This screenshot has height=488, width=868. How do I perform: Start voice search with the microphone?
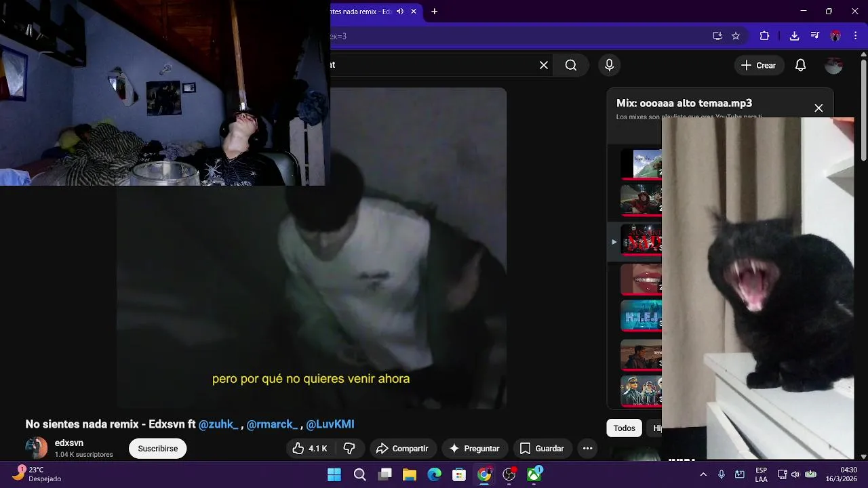pos(609,65)
